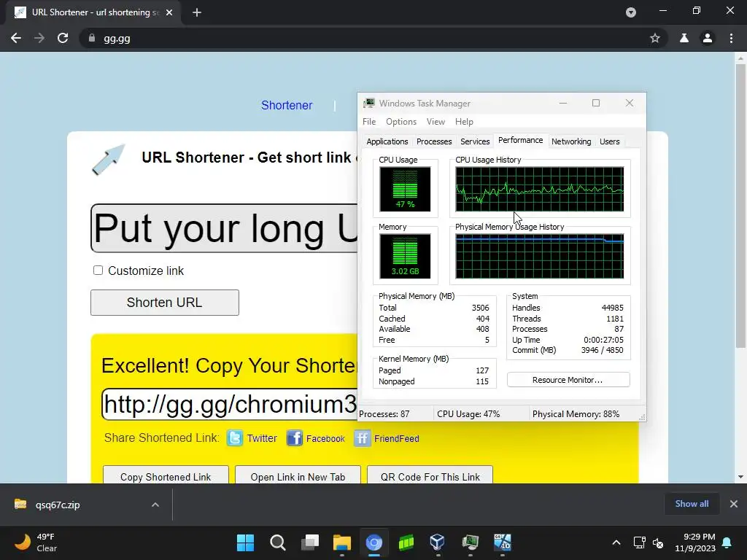Image resolution: width=747 pixels, height=560 pixels.
Task: Switch to the Networking tab
Action: [571, 141]
